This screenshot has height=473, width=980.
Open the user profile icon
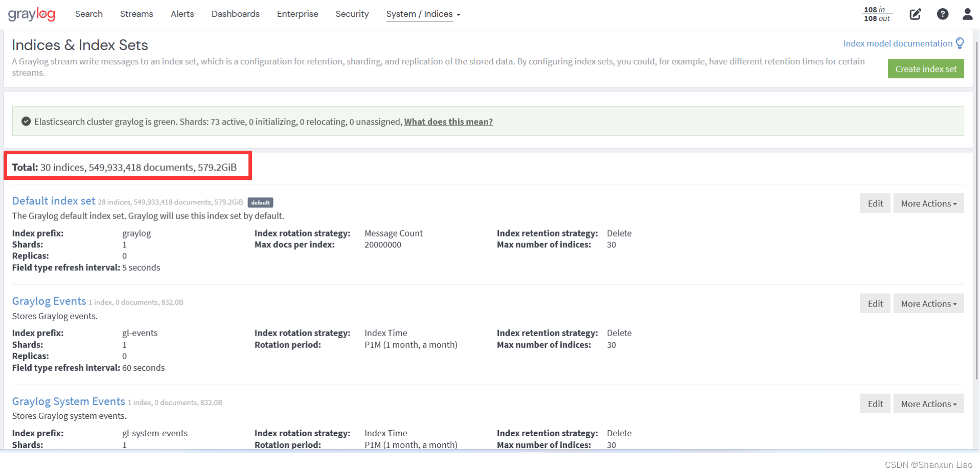(x=967, y=14)
